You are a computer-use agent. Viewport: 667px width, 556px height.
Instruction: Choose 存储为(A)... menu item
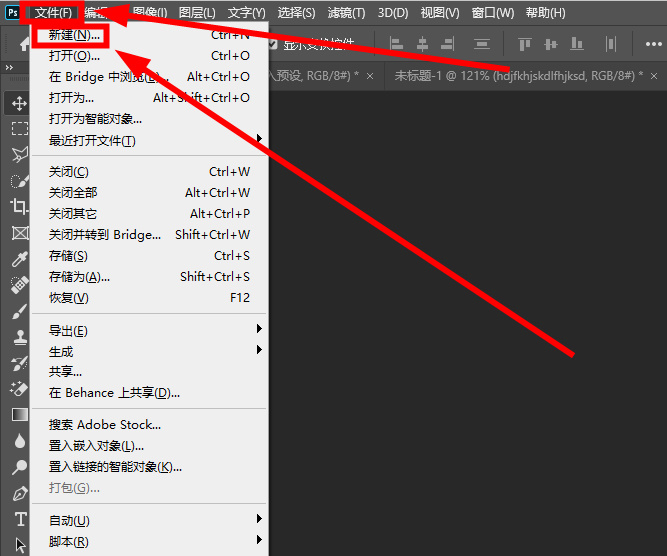[149, 277]
